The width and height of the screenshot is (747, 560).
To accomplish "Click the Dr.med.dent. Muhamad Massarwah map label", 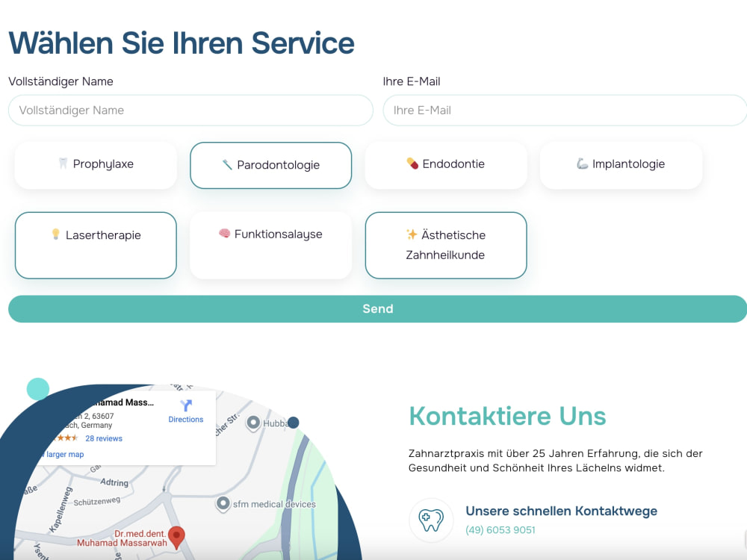I will pos(123,538).
